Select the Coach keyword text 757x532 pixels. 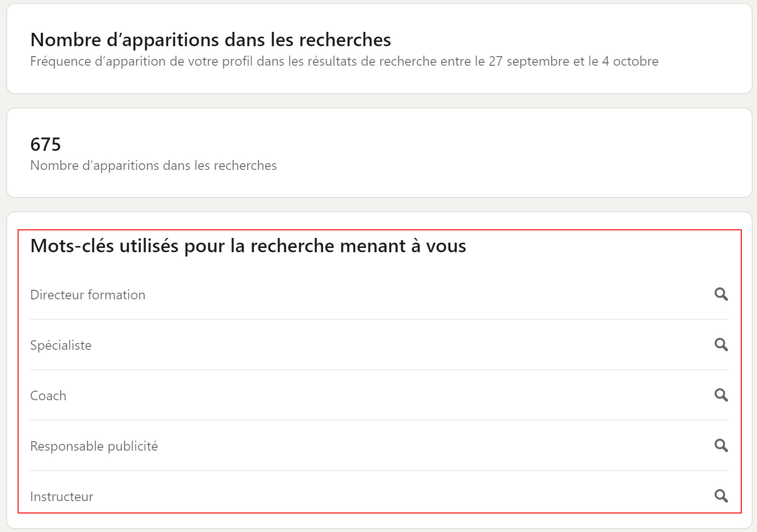tap(48, 396)
